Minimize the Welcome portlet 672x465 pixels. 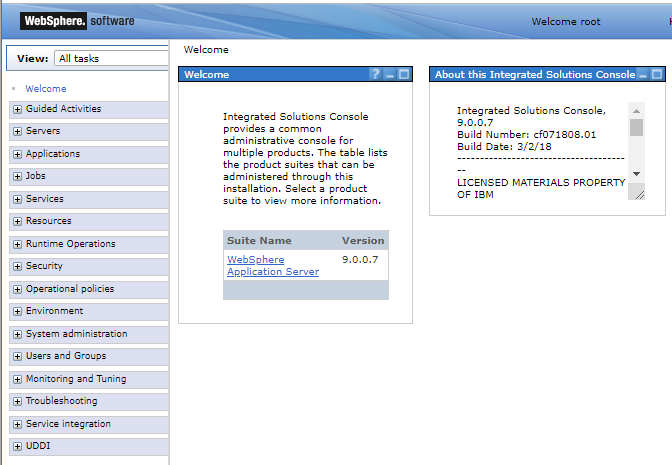click(x=390, y=75)
